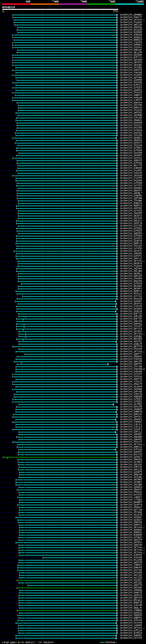This screenshot has width=146, height=644.
Task: Click hit UniRef100_C1KG73
Action: 131,382
